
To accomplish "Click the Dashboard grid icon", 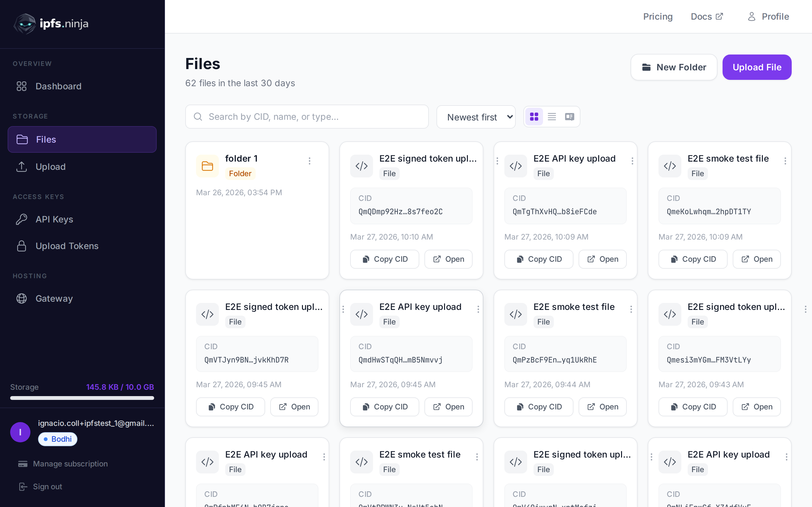I will 22,86.
